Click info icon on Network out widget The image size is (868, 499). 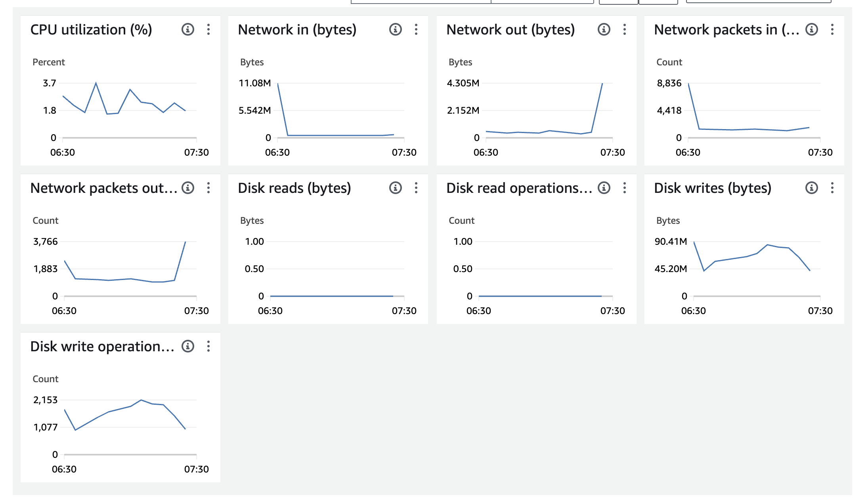pos(604,29)
